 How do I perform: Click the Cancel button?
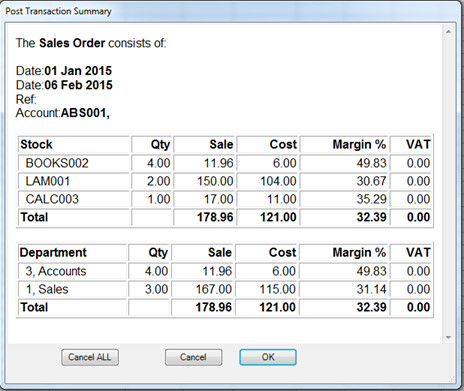coord(193,357)
